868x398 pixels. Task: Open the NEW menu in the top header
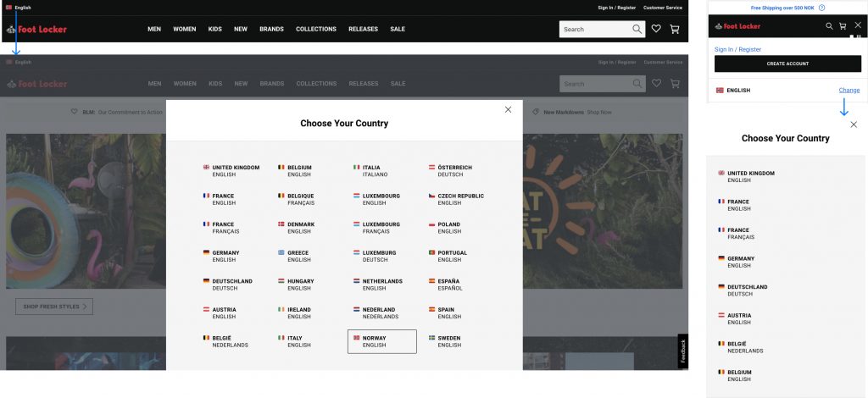tap(241, 30)
